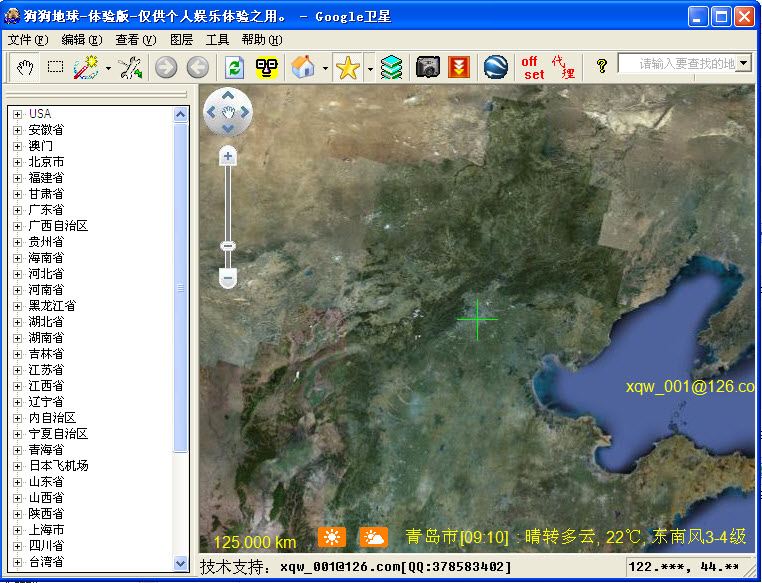Select the rectangle selection tool
Image resolution: width=762 pixels, height=583 pixels.
(55, 67)
